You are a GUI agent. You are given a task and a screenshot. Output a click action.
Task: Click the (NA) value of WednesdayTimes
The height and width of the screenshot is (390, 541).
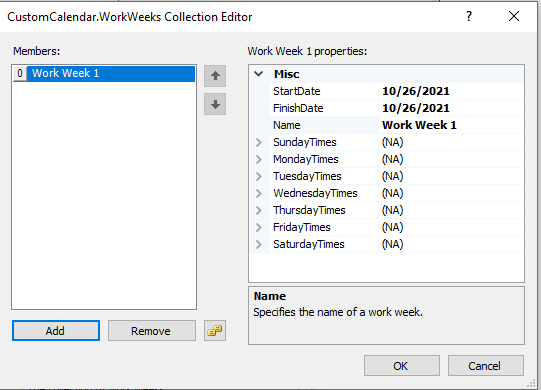[x=392, y=193]
